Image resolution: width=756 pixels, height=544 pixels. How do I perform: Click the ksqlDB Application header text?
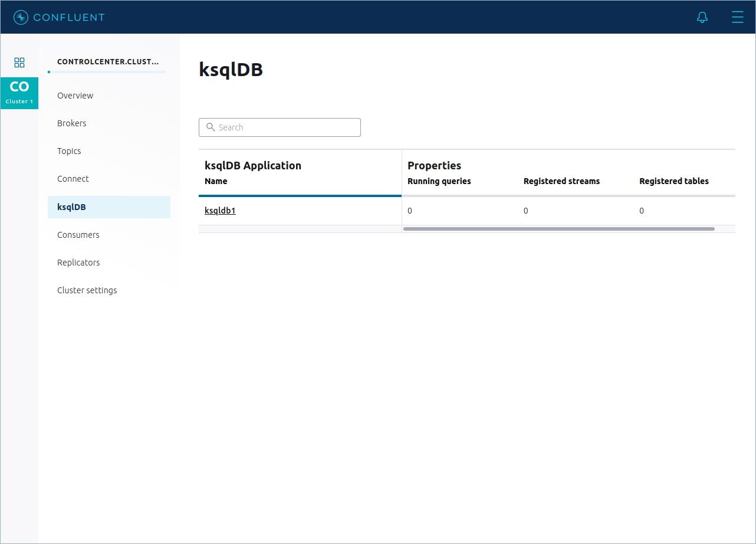[x=253, y=166]
